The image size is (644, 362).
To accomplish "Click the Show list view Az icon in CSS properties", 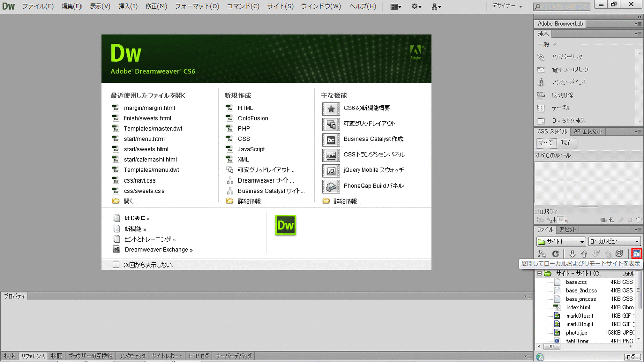I will point(551,220).
